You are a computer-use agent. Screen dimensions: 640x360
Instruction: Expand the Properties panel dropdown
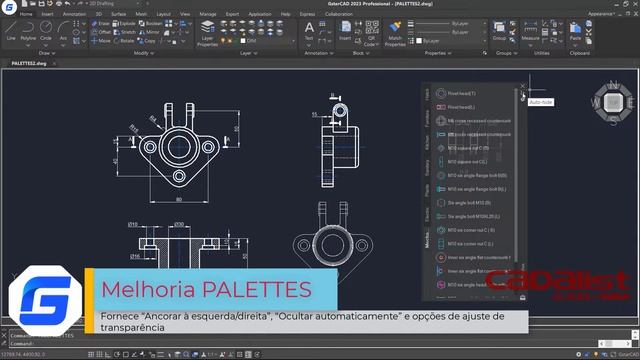pos(438,53)
